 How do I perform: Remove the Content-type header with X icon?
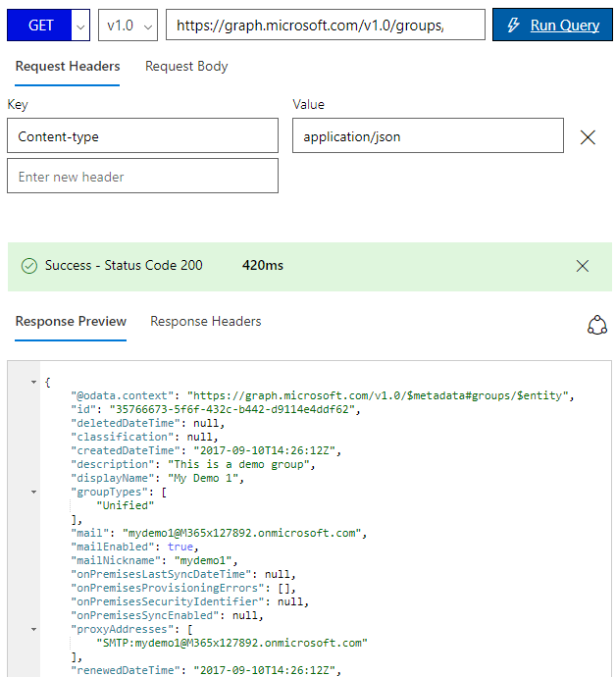(588, 137)
